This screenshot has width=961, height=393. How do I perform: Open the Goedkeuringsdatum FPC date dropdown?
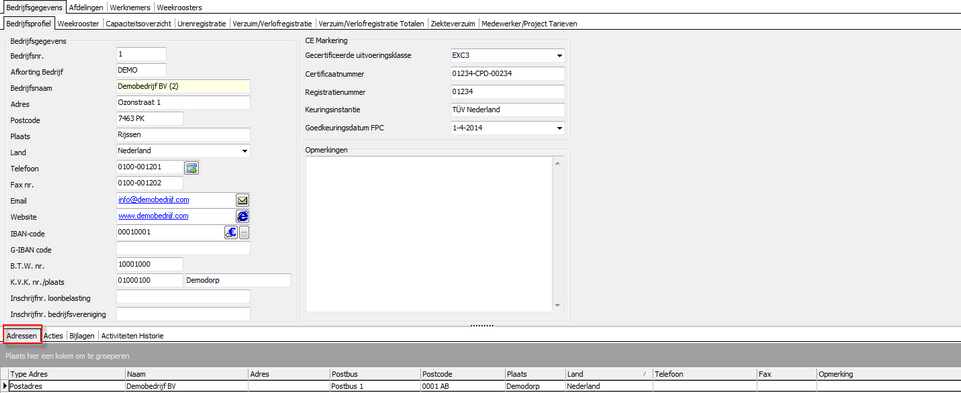(559, 129)
